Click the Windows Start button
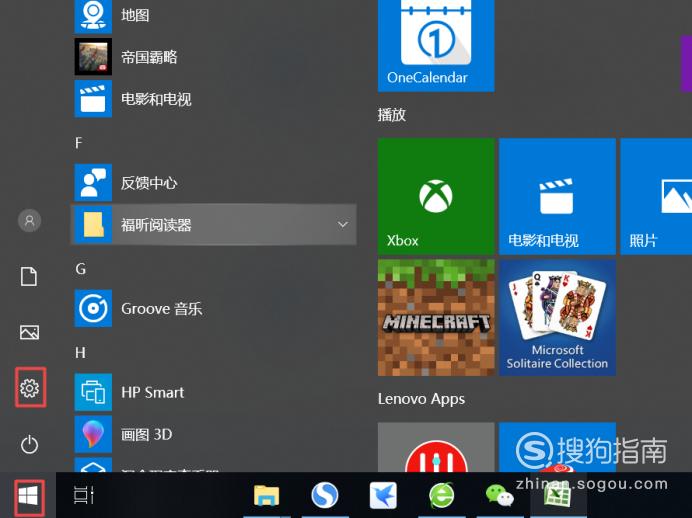Image resolution: width=692 pixels, height=518 pixels. tap(29, 496)
